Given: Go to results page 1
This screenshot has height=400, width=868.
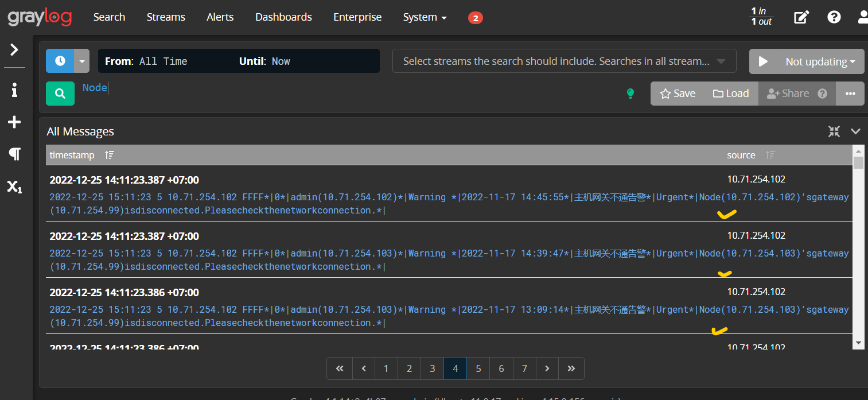Looking at the screenshot, I should (x=387, y=368).
